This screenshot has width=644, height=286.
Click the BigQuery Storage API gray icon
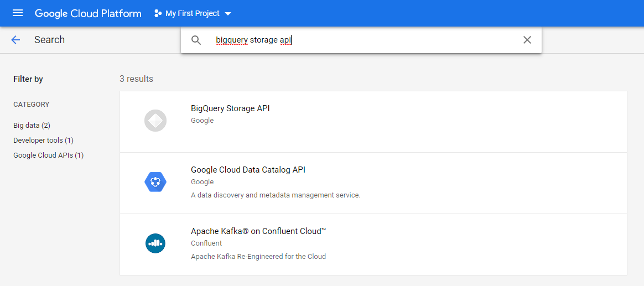[155, 121]
